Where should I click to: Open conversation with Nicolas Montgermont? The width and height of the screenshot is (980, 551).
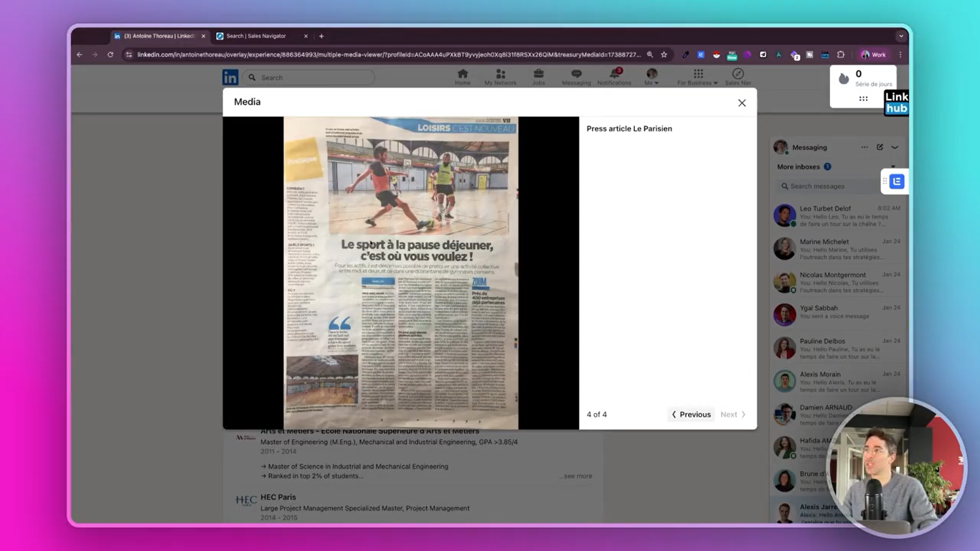tap(837, 282)
